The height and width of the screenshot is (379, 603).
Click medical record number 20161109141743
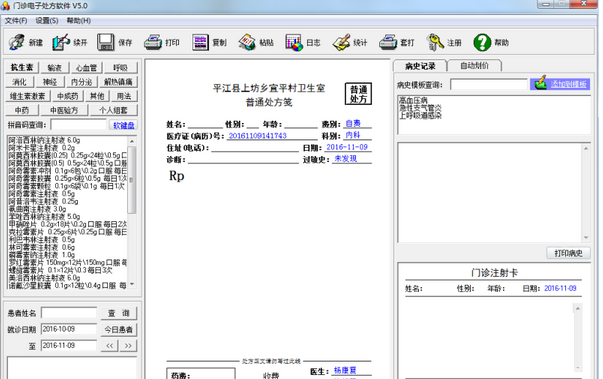(258, 136)
